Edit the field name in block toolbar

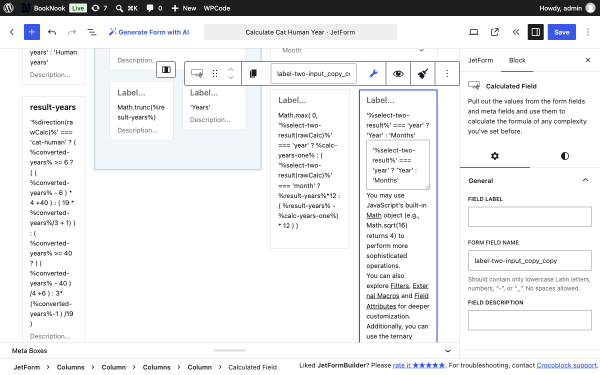[x=313, y=73]
